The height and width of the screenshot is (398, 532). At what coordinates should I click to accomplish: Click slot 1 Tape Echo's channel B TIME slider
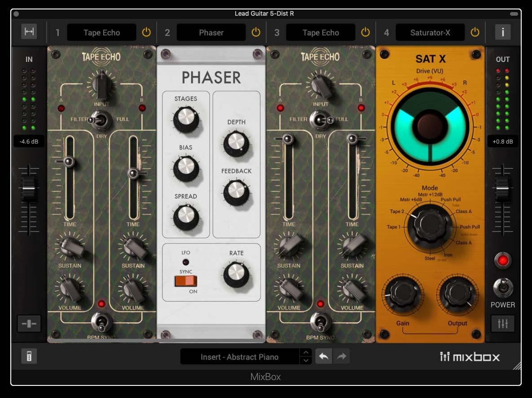pyautogui.click(x=133, y=173)
